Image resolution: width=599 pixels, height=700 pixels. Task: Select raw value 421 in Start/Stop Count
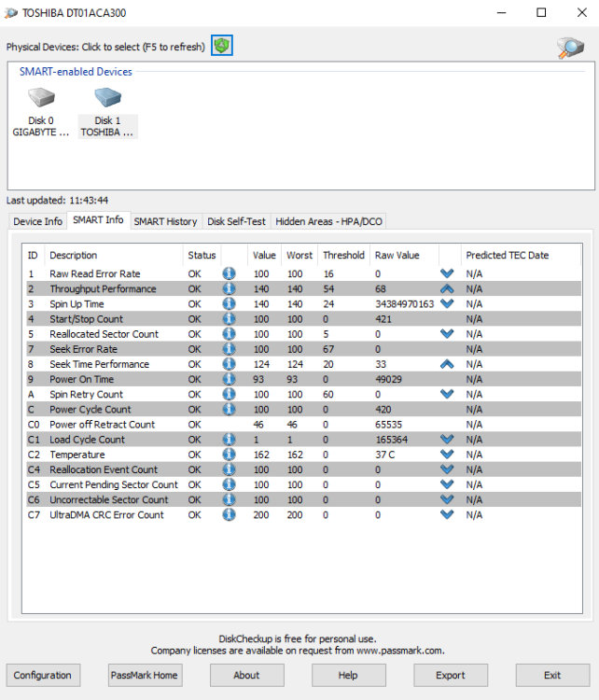(x=383, y=319)
